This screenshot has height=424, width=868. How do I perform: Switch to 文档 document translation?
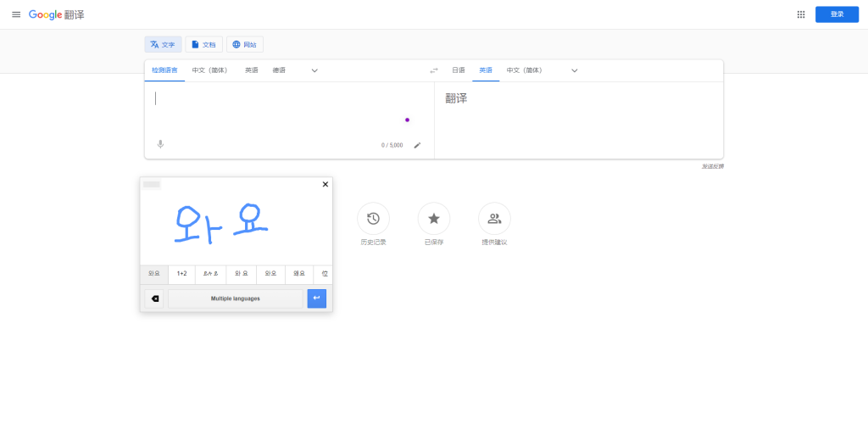coord(203,44)
